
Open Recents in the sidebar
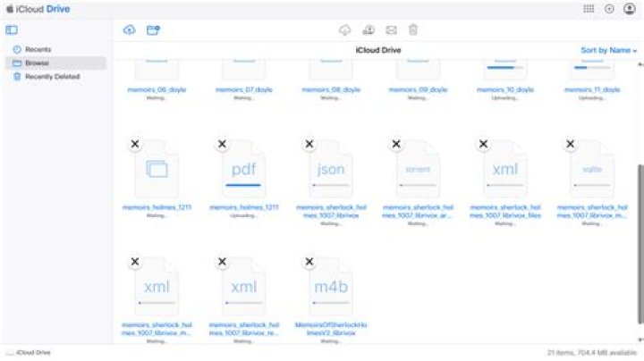(x=55, y=50)
